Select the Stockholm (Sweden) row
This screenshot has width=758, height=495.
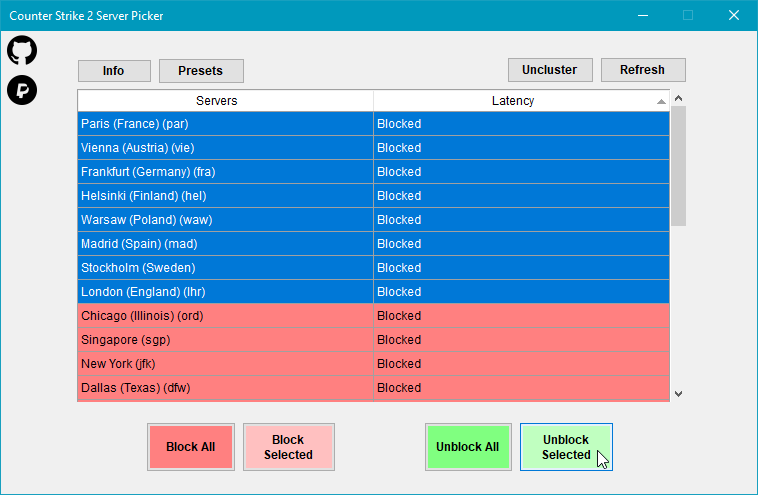(x=374, y=268)
